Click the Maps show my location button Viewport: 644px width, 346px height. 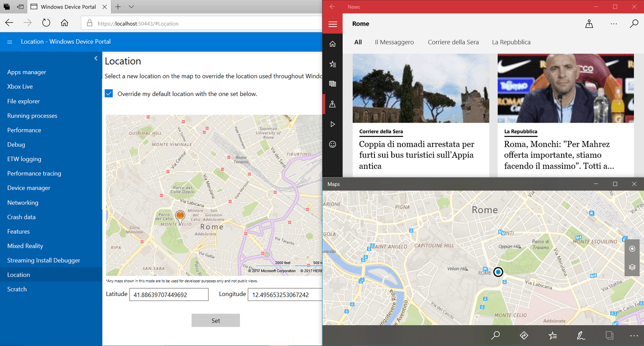tap(632, 249)
